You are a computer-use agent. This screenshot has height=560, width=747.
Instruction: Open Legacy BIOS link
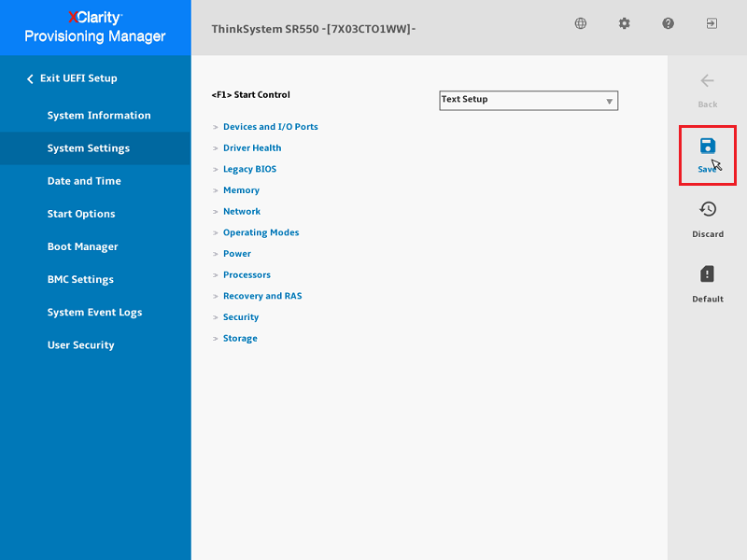249,169
